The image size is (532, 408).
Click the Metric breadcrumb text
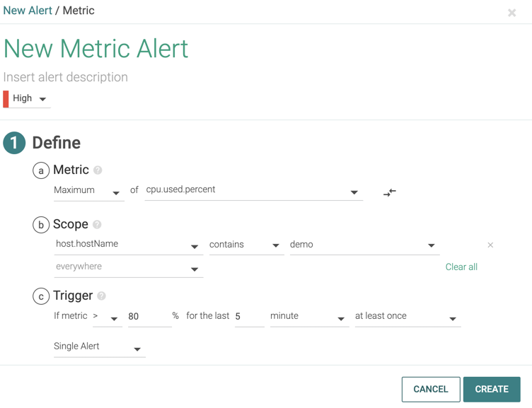click(79, 11)
